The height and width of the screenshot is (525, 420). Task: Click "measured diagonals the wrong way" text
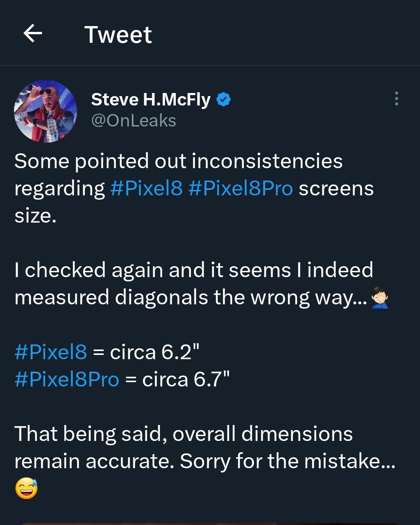190,298
